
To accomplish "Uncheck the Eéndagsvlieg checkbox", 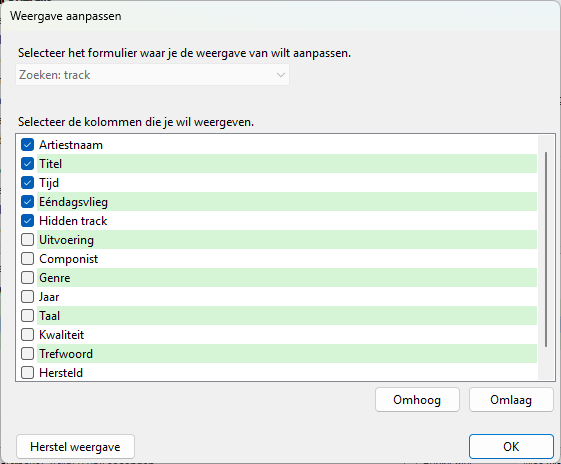I will [28, 201].
